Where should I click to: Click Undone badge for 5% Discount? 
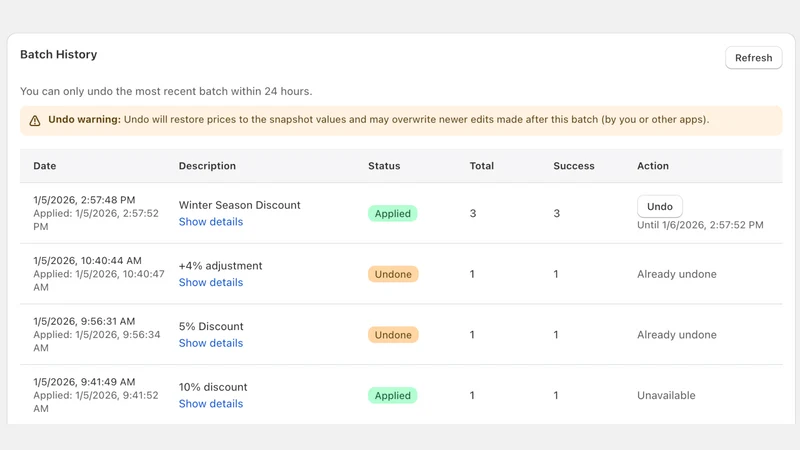point(393,335)
